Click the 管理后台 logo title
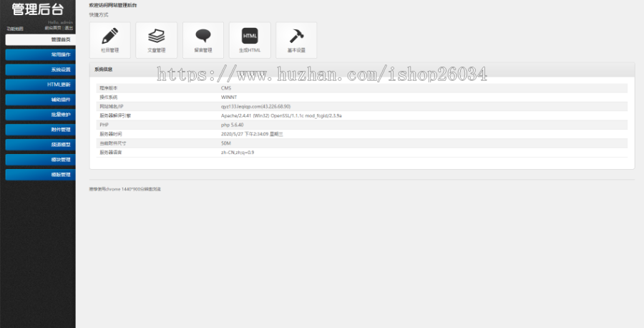 coord(37,9)
